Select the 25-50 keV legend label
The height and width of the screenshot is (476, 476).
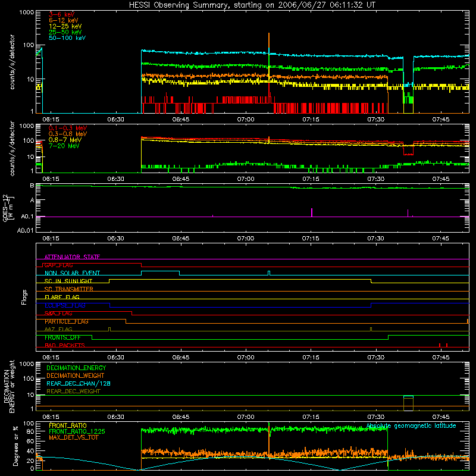coord(65,32)
